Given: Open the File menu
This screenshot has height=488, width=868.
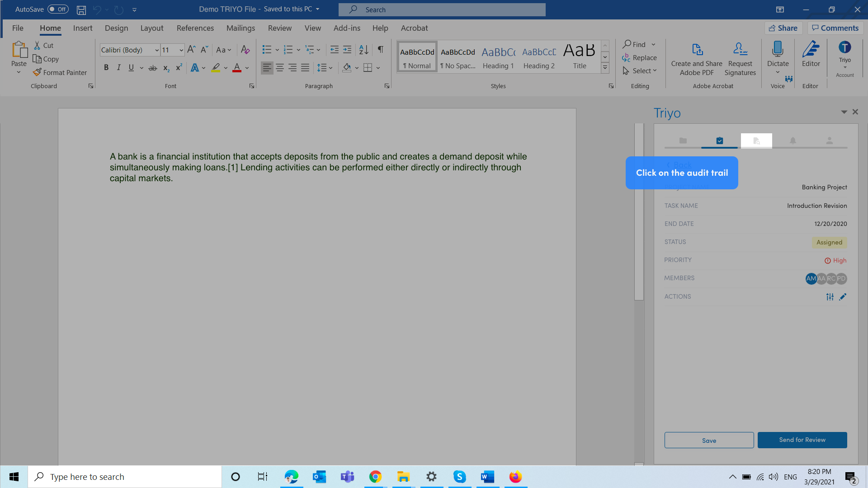Looking at the screenshot, I should tap(18, 28).
